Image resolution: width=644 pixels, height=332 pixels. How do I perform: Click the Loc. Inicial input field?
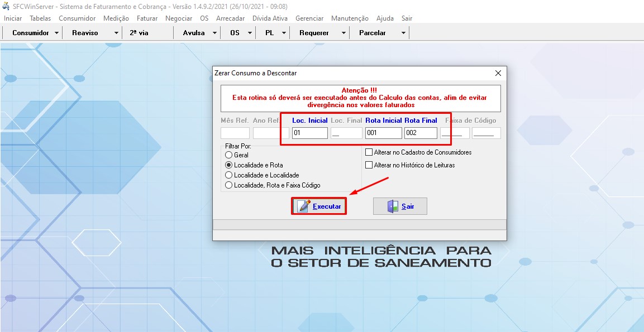click(309, 133)
